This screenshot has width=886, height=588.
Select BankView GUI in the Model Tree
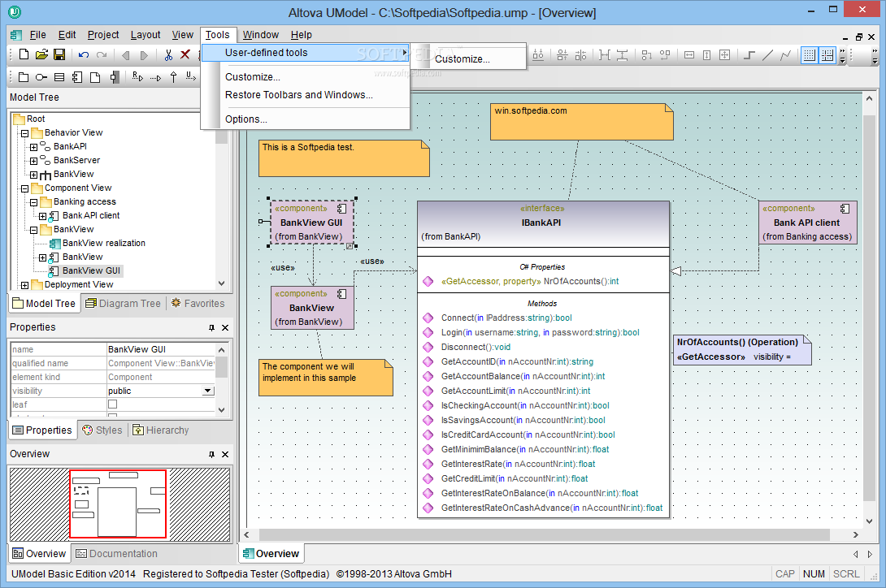[91, 270]
